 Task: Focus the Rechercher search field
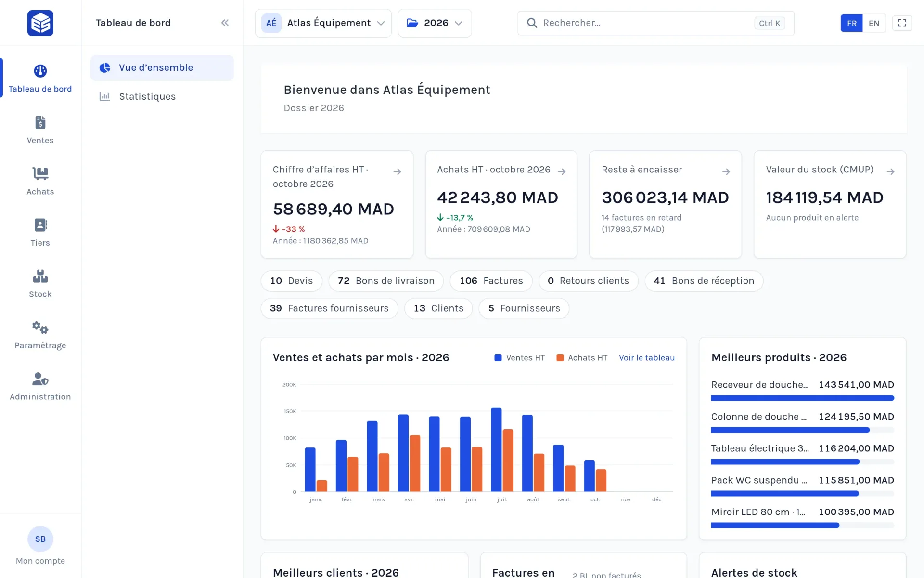tap(656, 23)
